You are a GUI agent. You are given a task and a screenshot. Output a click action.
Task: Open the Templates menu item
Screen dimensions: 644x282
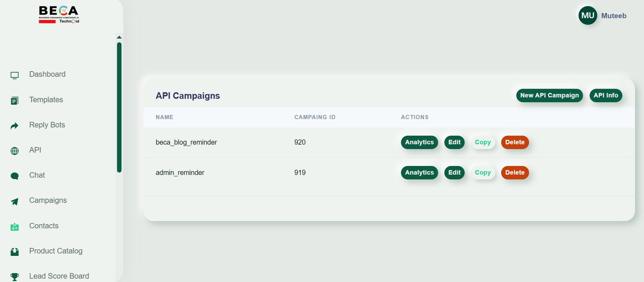tap(46, 100)
